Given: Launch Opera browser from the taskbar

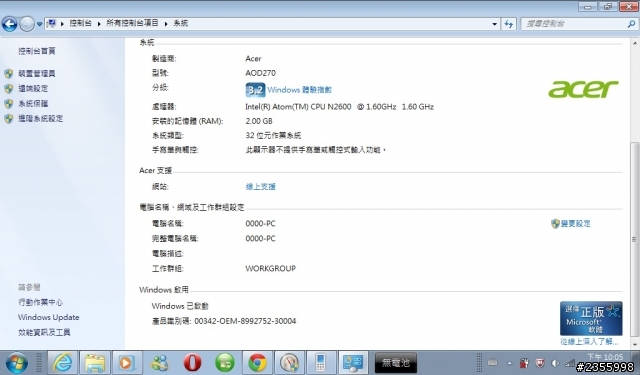Looking at the screenshot, I should pyautogui.click(x=192, y=363).
